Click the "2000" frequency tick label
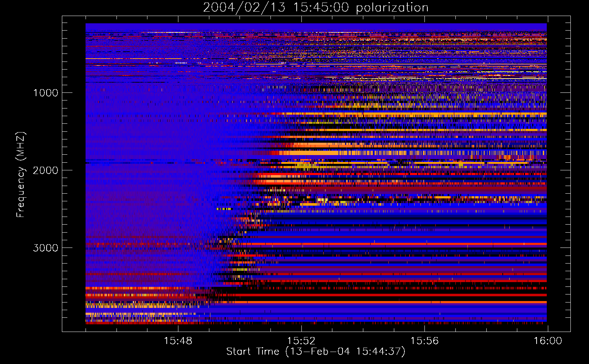 point(46,170)
